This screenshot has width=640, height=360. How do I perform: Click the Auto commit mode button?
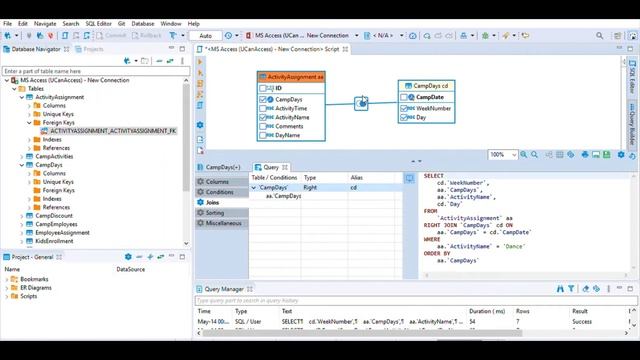click(x=206, y=36)
